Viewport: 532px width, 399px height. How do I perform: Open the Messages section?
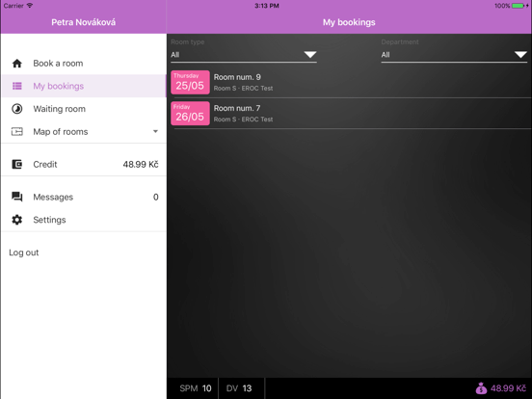[x=84, y=198]
